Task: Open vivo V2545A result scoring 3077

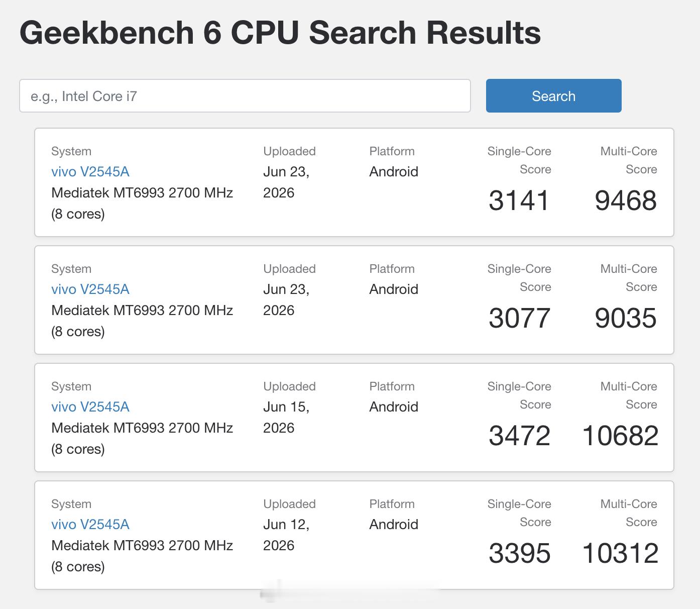Action: [90, 289]
